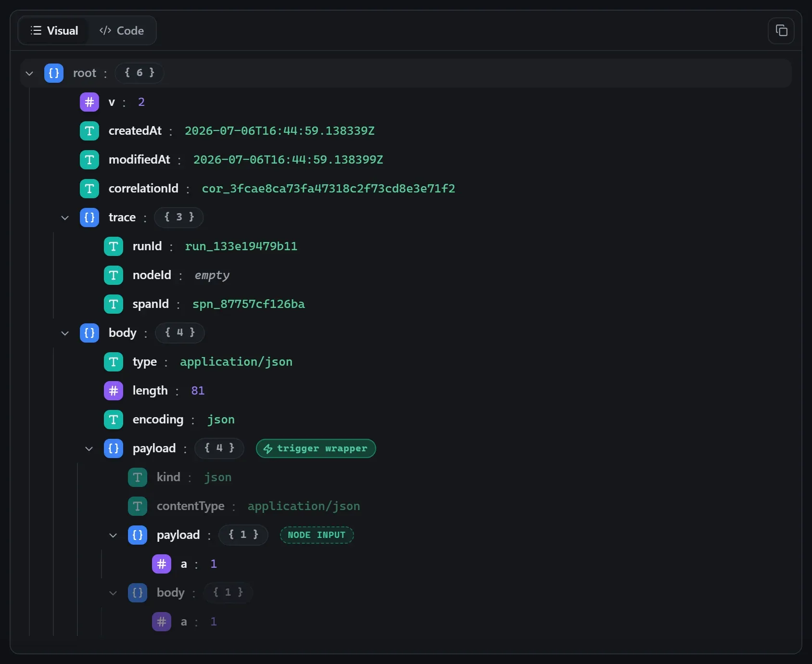Viewport: 812px width, 664px height.
Task: Click the root key label
Action: 85,73
